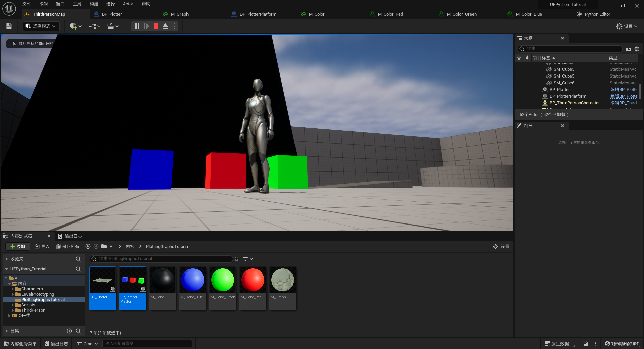The width and height of the screenshot is (644, 349).
Task: Switch to the BP_PlotterPlatform tab
Action: point(258,14)
